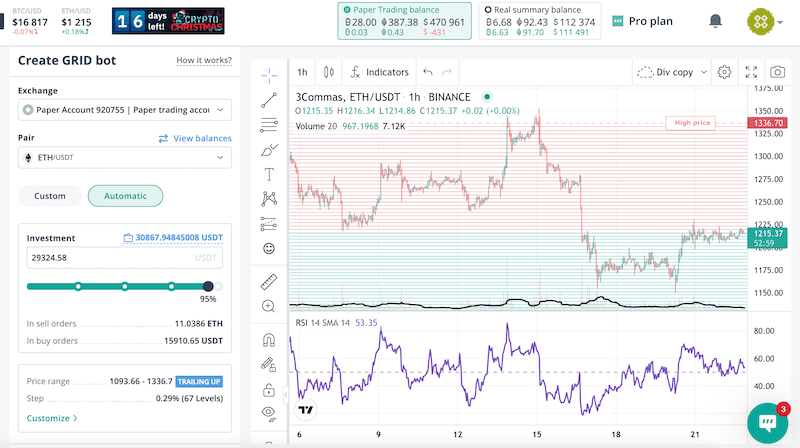This screenshot has height=448, width=800.
Task: Switch chart to fullscreen mode
Action: (751, 72)
